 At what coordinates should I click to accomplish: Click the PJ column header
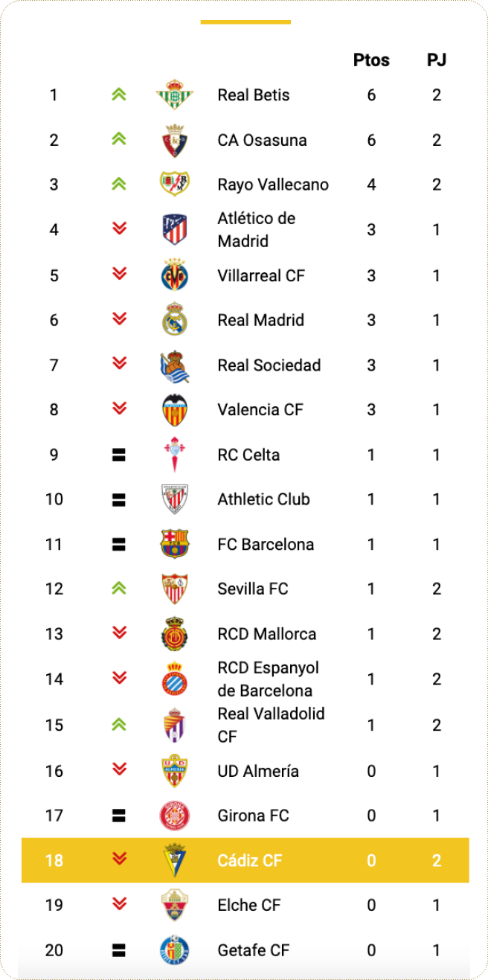(x=437, y=60)
